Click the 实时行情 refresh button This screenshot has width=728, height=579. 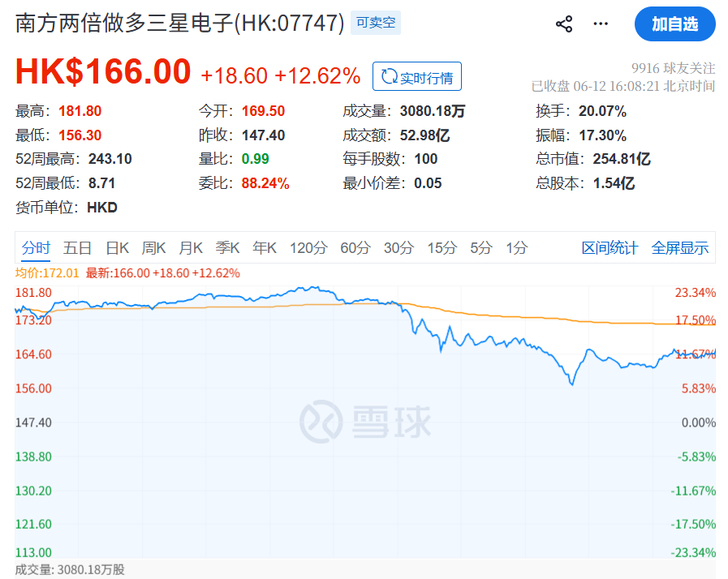(x=417, y=76)
